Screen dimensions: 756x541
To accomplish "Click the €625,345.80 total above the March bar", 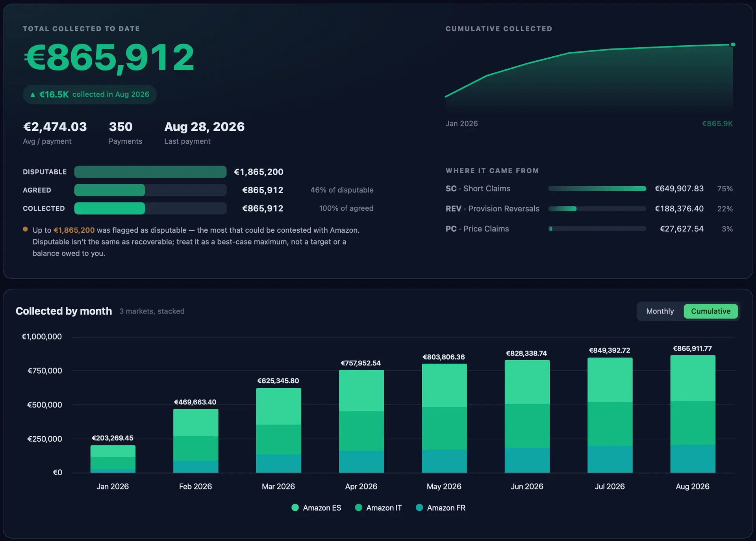I will [x=278, y=381].
